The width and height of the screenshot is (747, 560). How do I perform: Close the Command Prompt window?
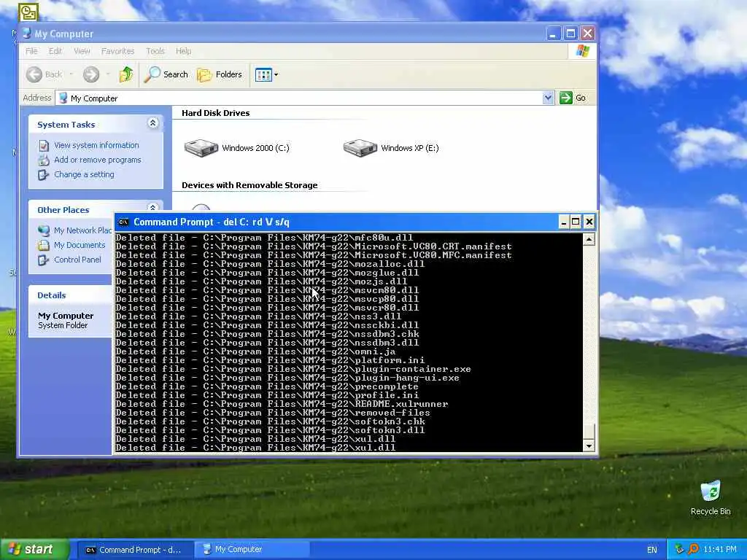coord(589,222)
